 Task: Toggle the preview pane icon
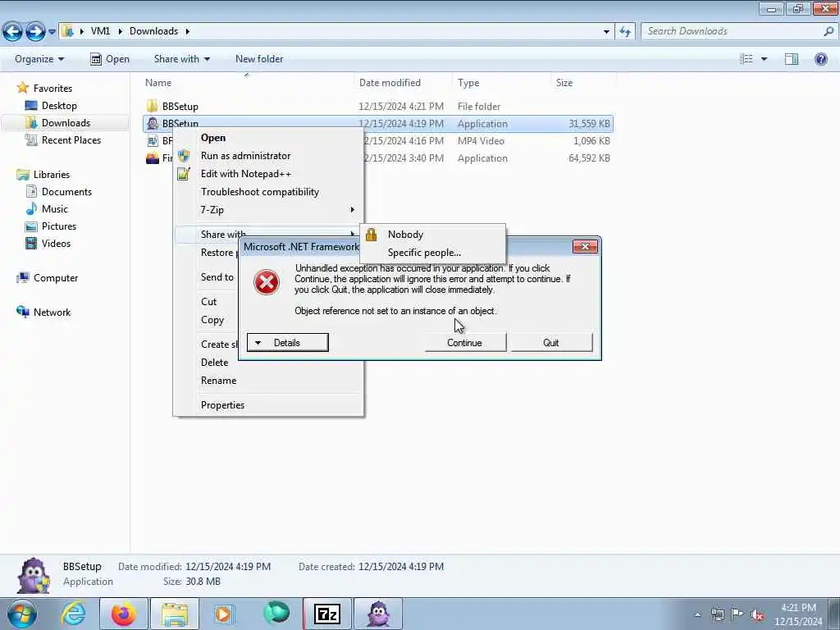click(792, 59)
